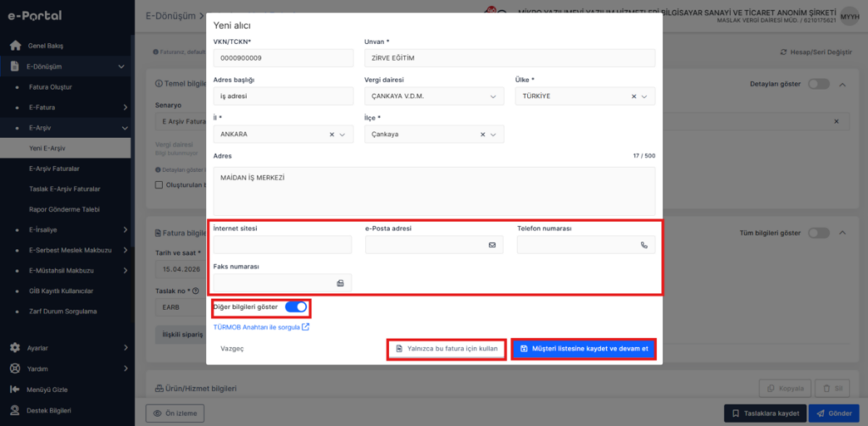Click Taslaklara kaydet button
Viewport: 868px width, 426px height.
pos(765,413)
